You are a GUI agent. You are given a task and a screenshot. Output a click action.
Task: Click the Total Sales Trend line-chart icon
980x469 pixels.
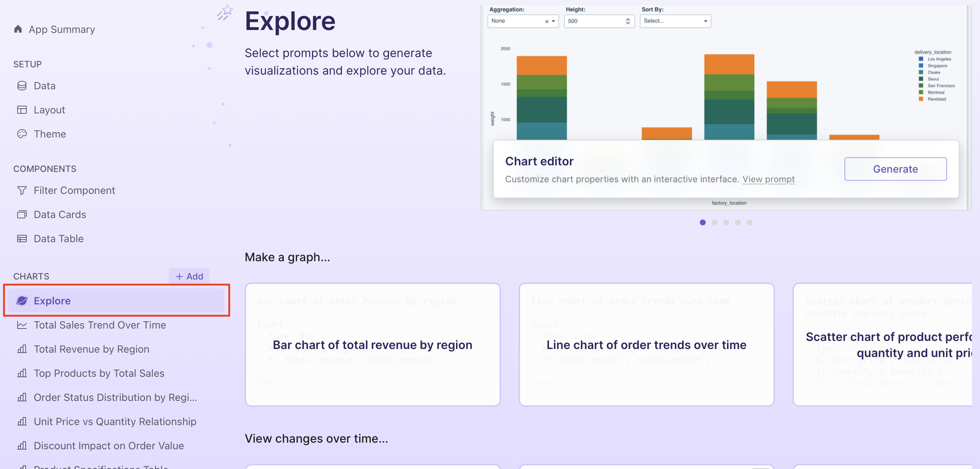pos(22,325)
